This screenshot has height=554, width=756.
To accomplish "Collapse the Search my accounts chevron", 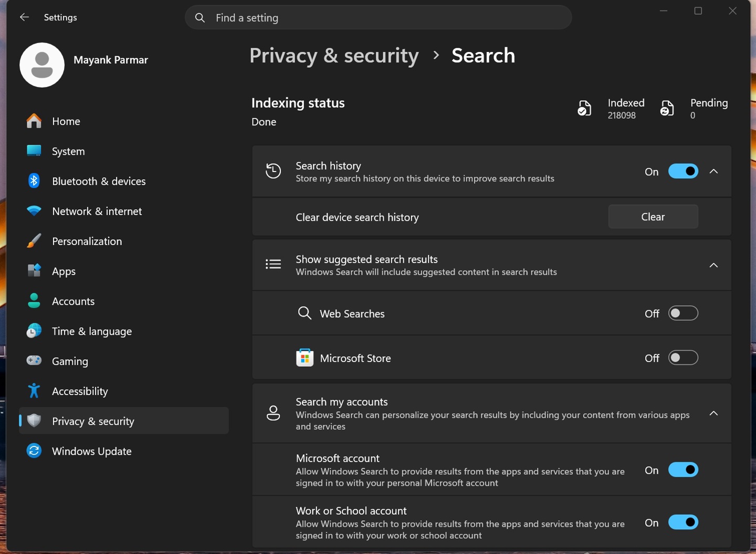I will (x=713, y=413).
